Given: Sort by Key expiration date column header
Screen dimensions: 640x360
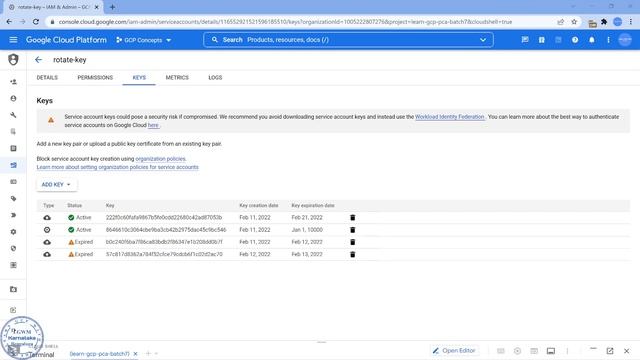Looking at the screenshot, I should coord(313,205).
